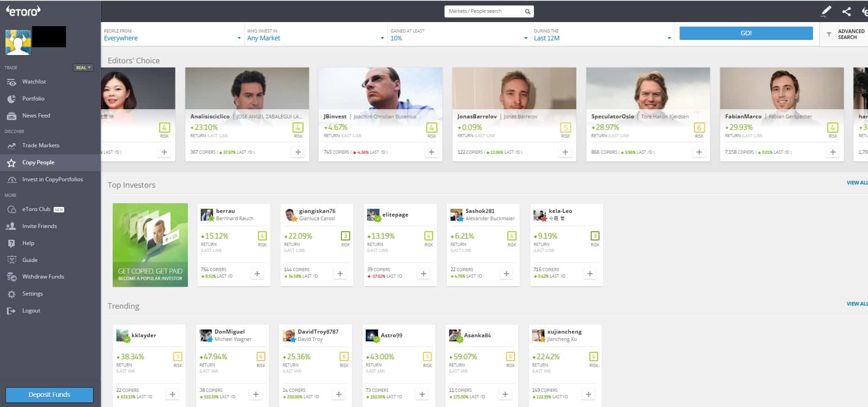868x407 pixels.
Task: Click View All for Top Investors
Action: [x=857, y=183]
